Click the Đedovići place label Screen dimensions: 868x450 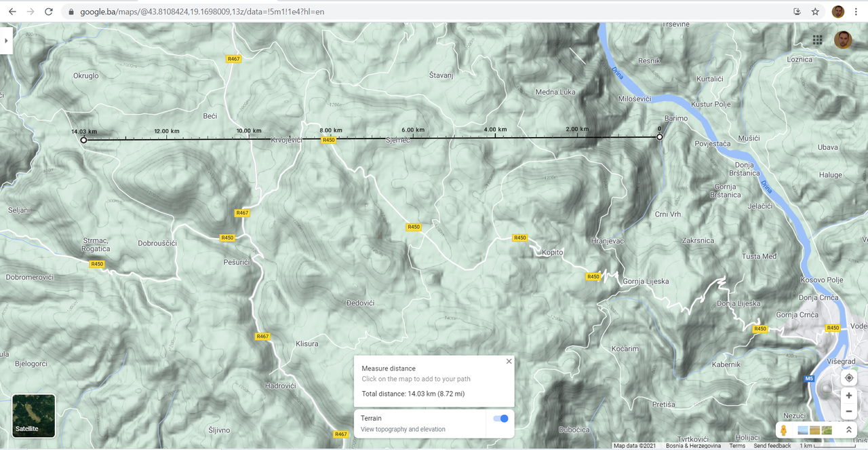(x=360, y=303)
